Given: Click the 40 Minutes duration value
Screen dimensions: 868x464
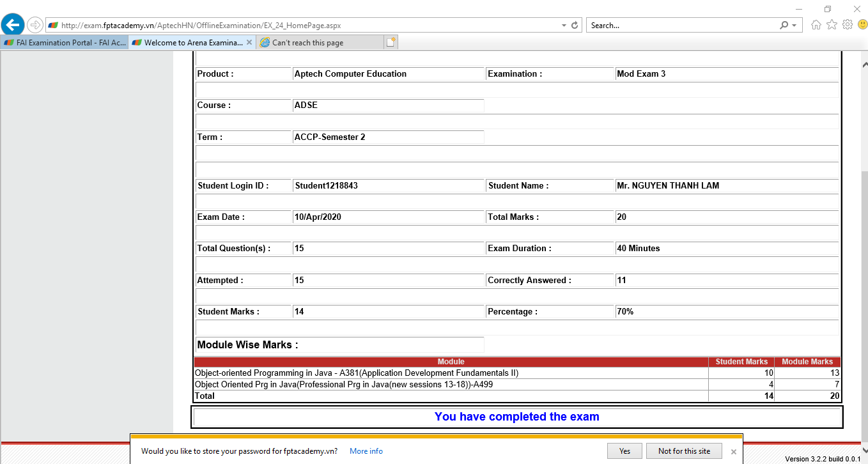Looking at the screenshot, I should coord(639,249).
